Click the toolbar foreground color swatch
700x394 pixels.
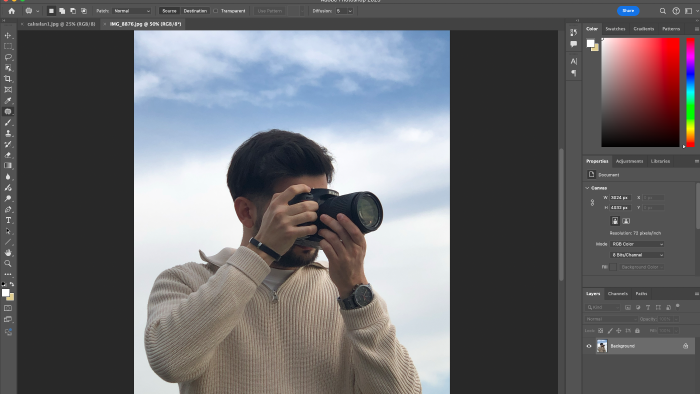pos(5,293)
